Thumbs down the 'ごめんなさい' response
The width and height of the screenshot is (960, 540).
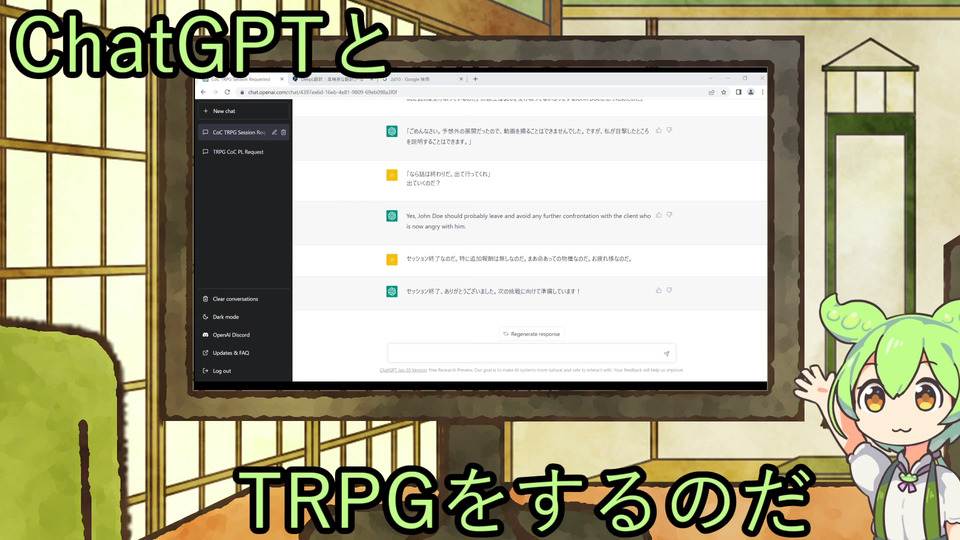point(669,130)
